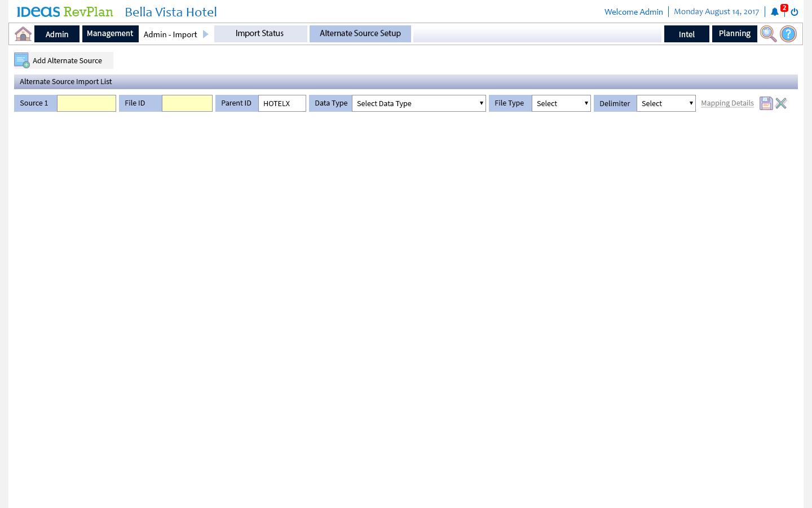Viewport: 812px width, 508px height.
Task: Open the Management menu
Action: tap(110, 34)
